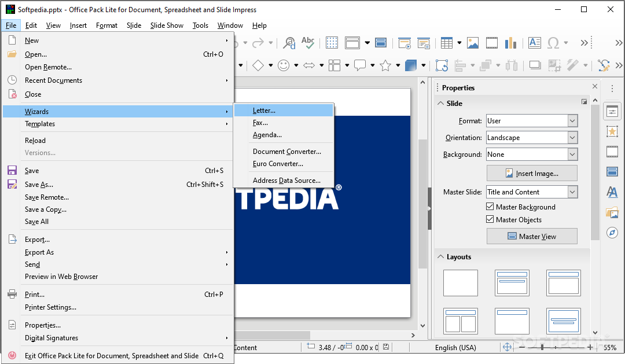625x364 pixels.
Task: Click the Insert Image button in Properties
Action: 532,173
